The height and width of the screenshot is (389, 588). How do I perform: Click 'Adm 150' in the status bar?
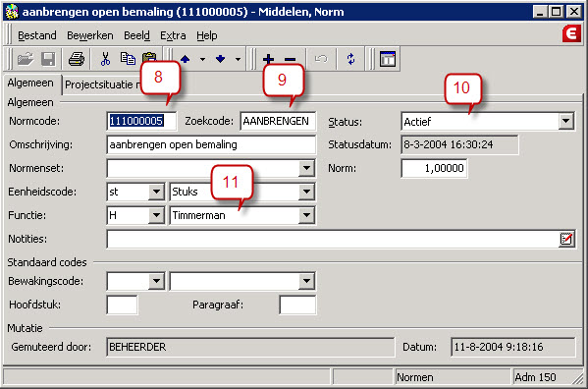pos(535,377)
